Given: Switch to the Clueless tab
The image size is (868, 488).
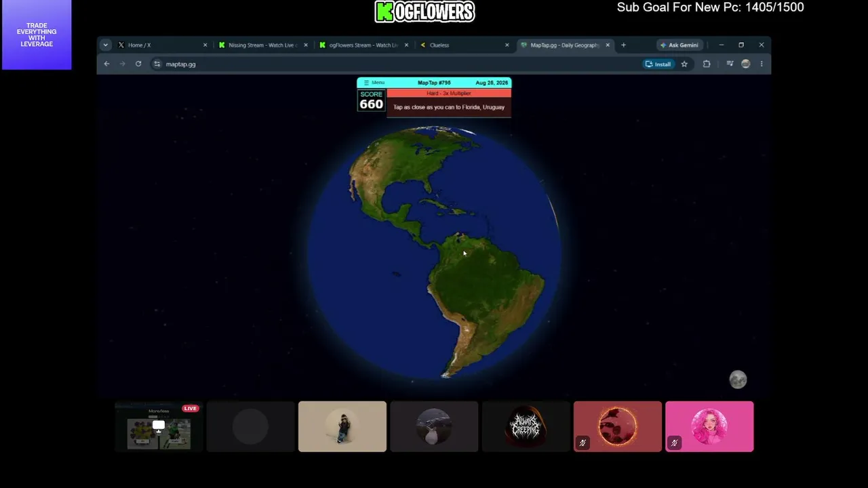Looking at the screenshot, I should [x=465, y=45].
